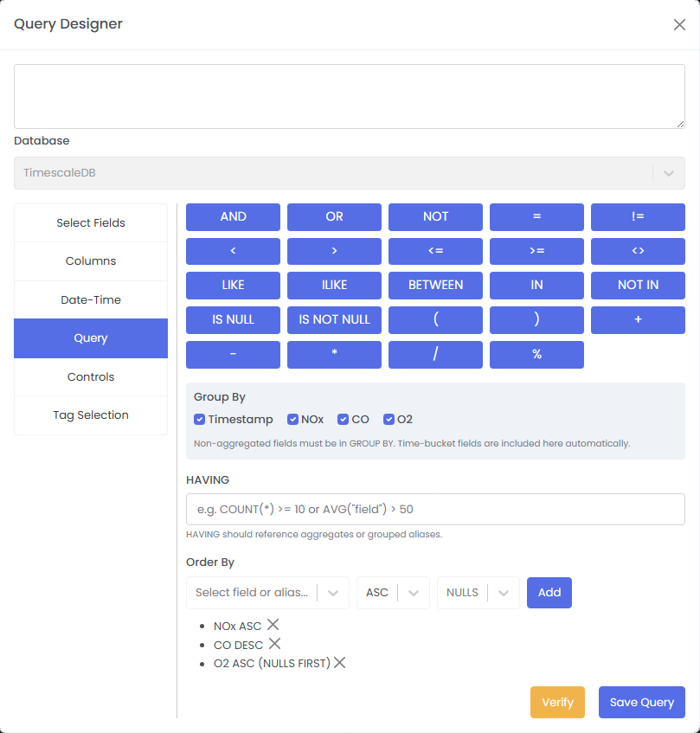Switch to the Date-Time tab
Screen dimensions: 700x733
coord(91,299)
